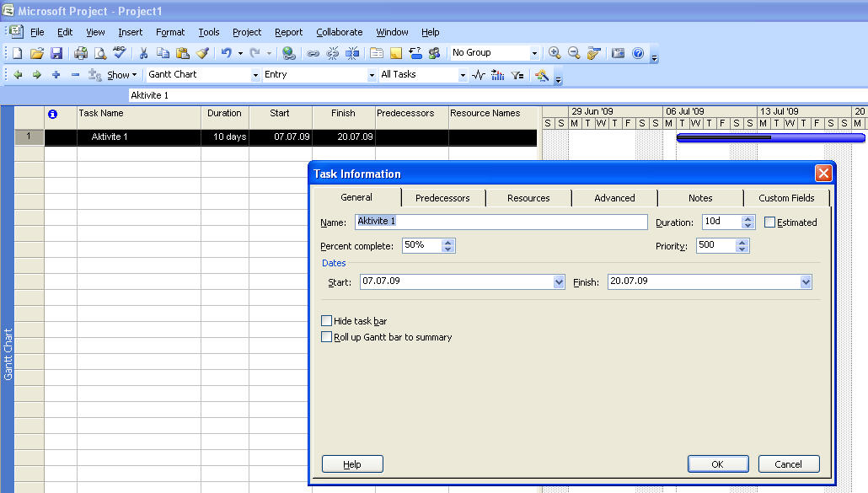Expand the Finish date dropdown in the dialog
This screenshot has width=868, height=493.
pyautogui.click(x=806, y=282)
